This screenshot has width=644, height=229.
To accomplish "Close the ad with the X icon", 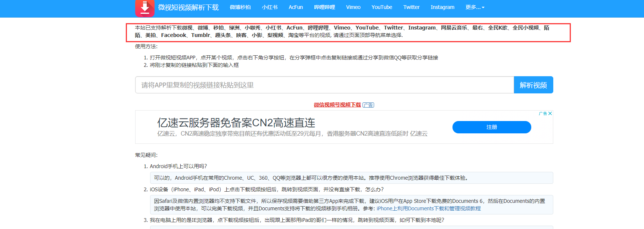I will (x=550, y=114).
